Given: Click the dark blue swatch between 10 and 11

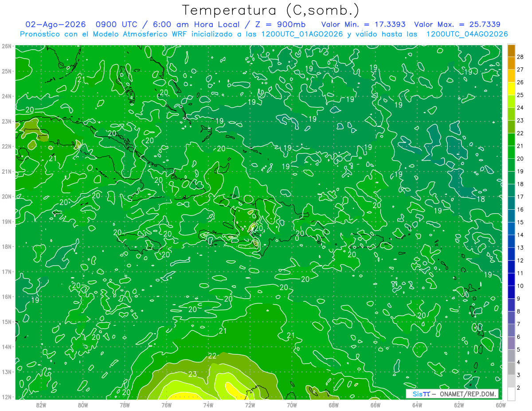Looking at the screenshot, I should pyautogui.click(x=511, y=280).
